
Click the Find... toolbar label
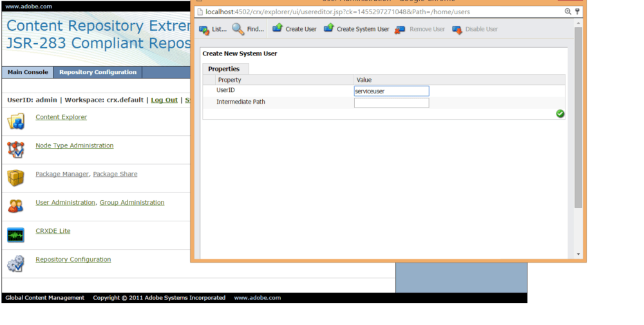point(256,29)
